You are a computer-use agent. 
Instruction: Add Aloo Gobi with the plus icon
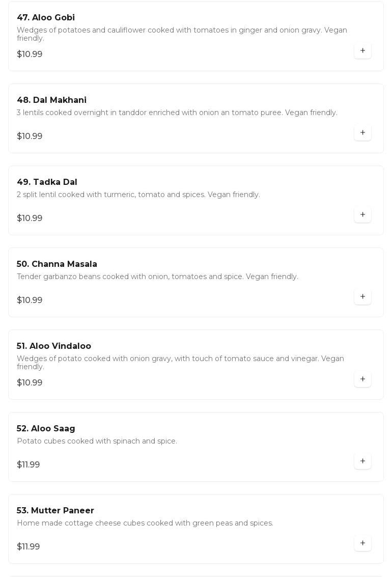click(362, 51)
